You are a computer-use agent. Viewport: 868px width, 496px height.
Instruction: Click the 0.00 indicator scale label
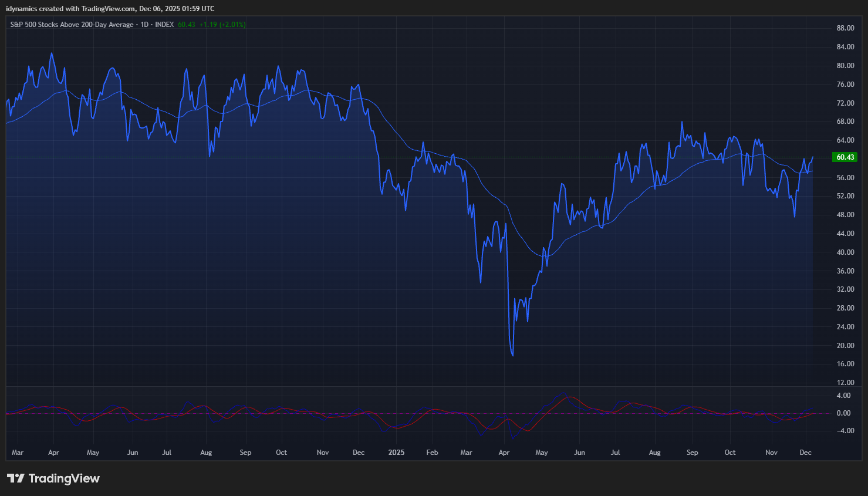[843, 413]
